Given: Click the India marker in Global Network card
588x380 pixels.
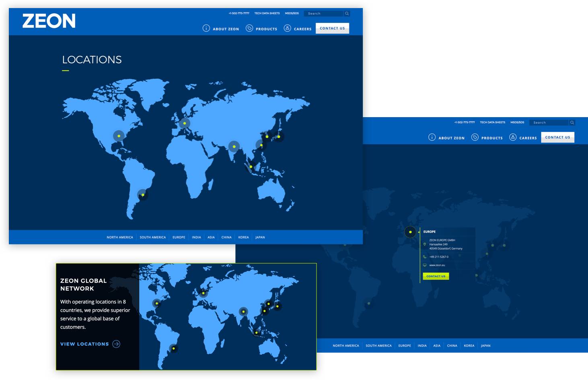Looking at the screenshot, I should coord(243,312).
